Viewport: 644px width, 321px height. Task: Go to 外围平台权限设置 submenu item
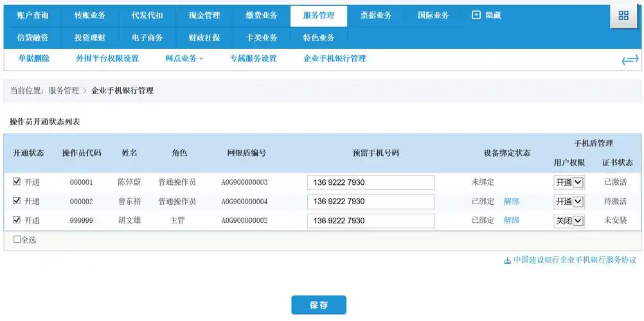[107, 58]
